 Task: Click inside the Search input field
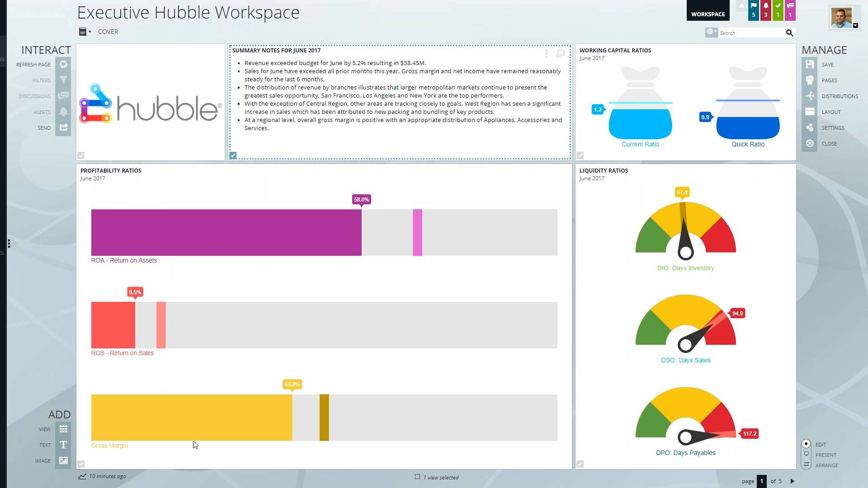pyautogui.click(x=750, y=33)
